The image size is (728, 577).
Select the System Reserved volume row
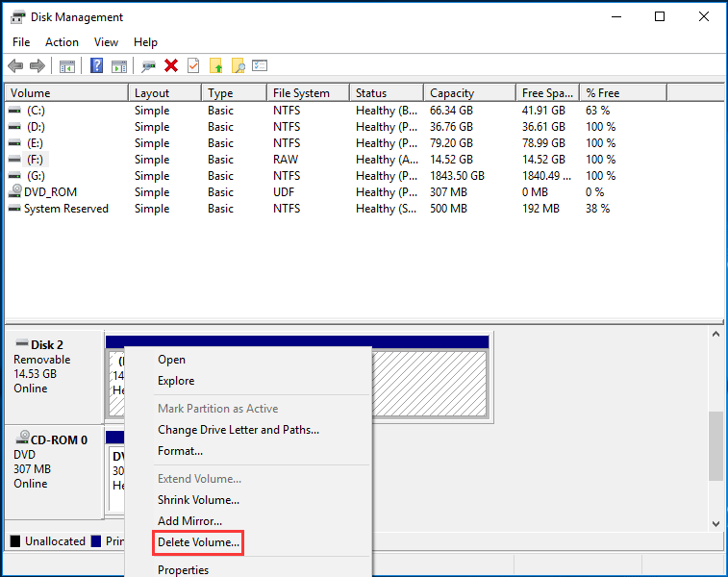tap(65, 209)
